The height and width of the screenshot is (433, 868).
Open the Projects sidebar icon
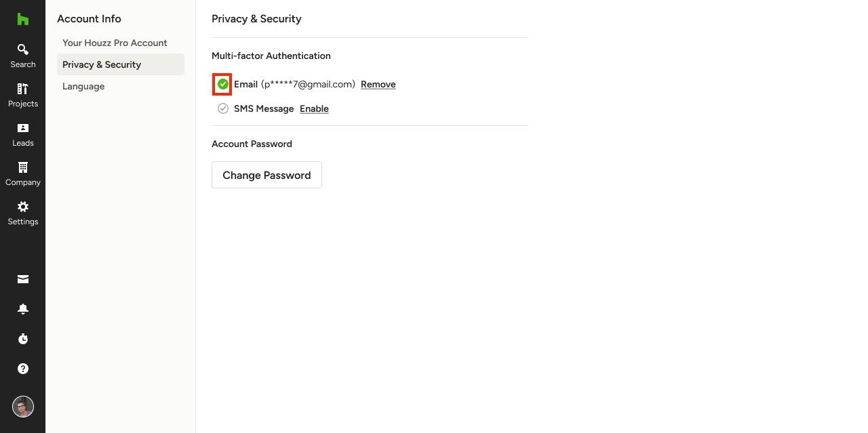click(22, 89)
